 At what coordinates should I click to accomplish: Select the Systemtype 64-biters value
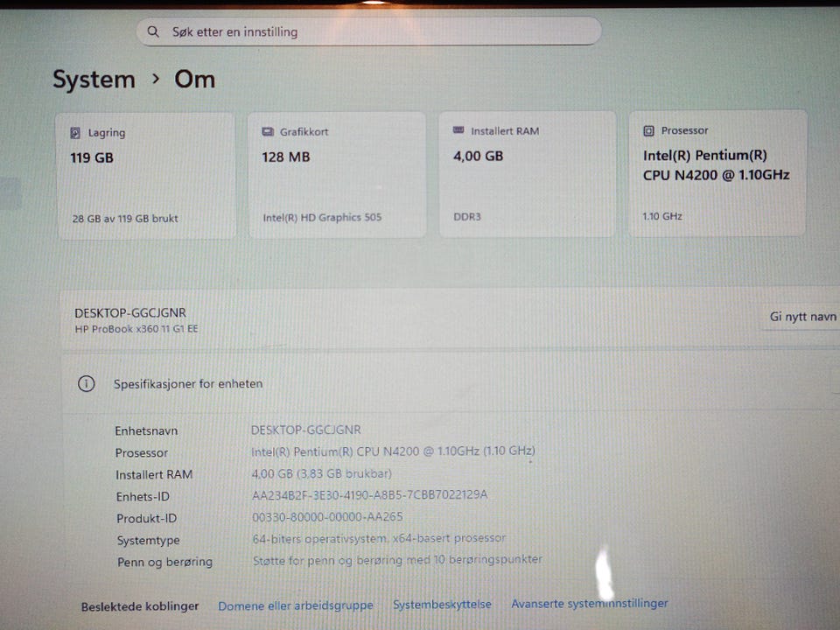(x=379, y=538)
